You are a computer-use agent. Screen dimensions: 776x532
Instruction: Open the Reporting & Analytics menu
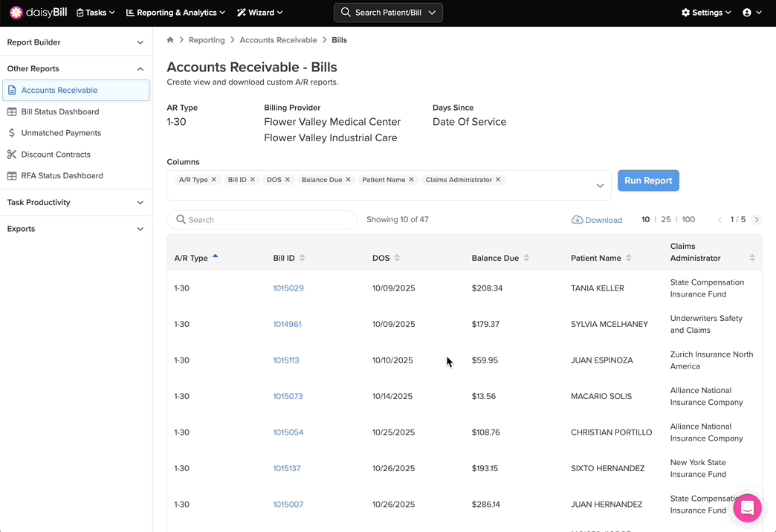(x=175, y=13)
